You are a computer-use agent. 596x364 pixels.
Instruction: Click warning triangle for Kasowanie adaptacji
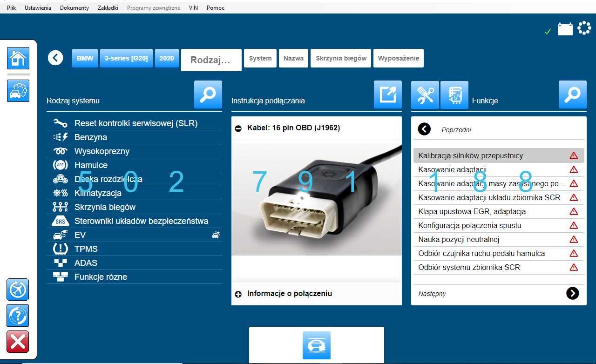coord(574,169)
